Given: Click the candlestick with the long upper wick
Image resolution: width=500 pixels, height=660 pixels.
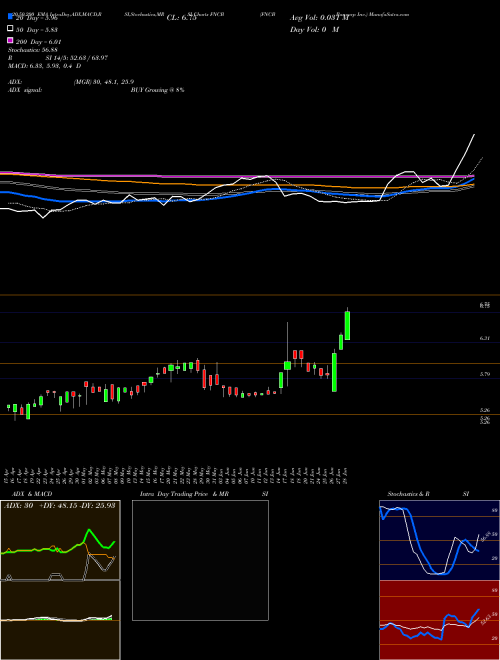Looking at the screenshot, I should [287, 364].
